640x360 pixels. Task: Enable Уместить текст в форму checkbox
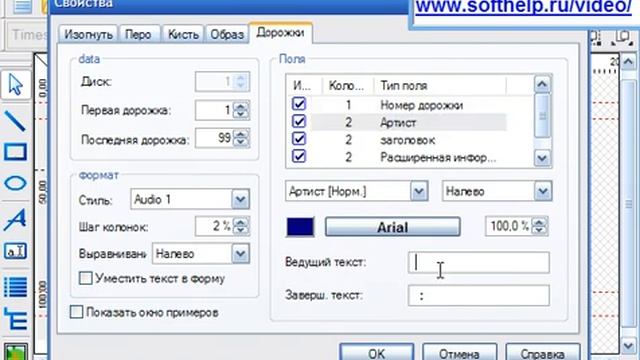[86, 278]
